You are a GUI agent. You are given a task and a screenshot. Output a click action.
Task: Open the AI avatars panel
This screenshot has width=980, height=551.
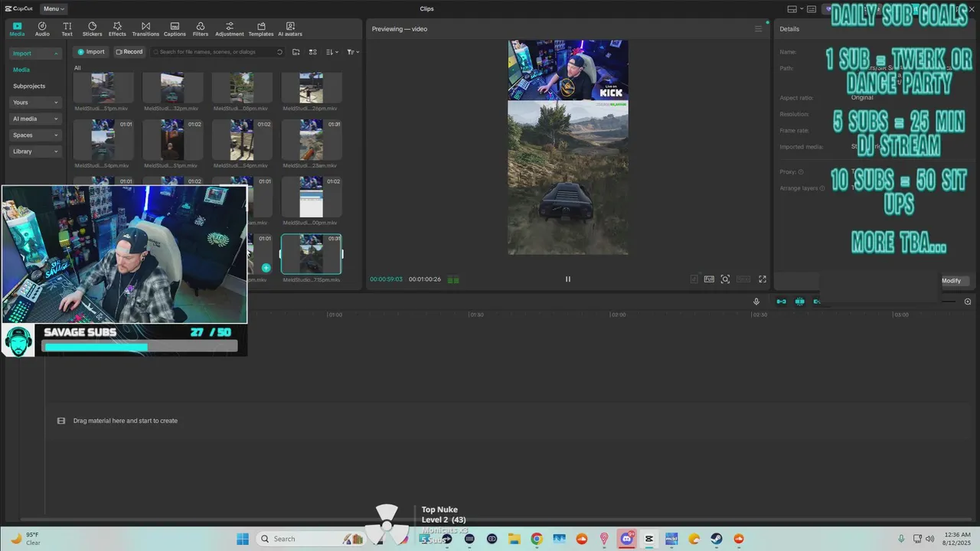tap(290, 29)
